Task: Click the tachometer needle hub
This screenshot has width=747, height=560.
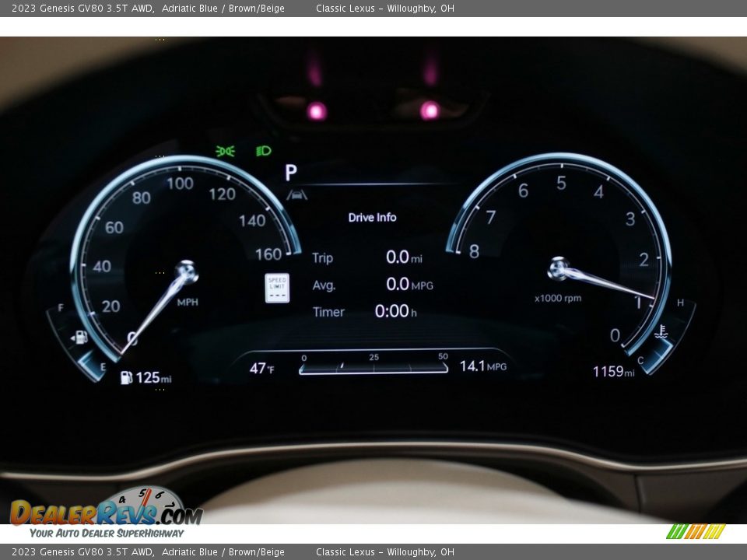Action: click(559, 268)
